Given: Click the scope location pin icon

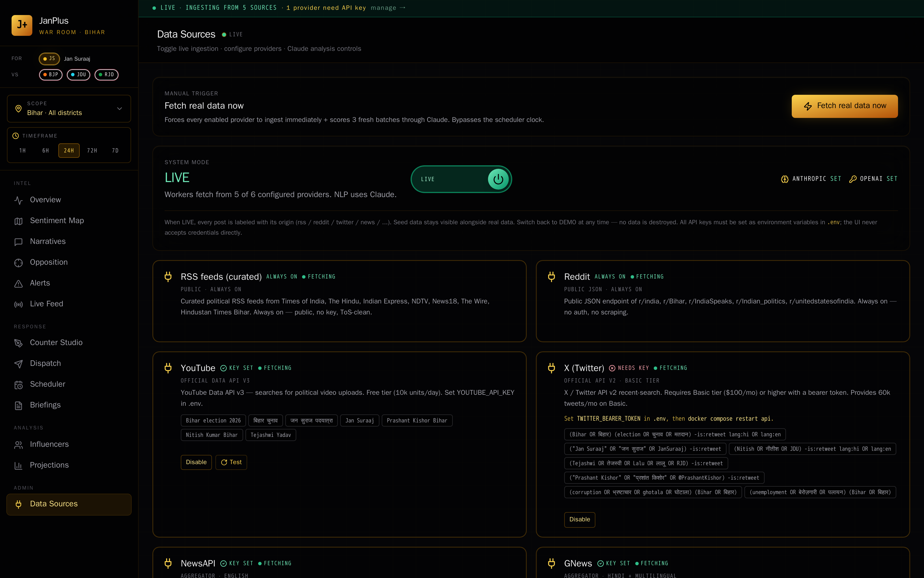Looking at the screenshot, I should 18,109.
